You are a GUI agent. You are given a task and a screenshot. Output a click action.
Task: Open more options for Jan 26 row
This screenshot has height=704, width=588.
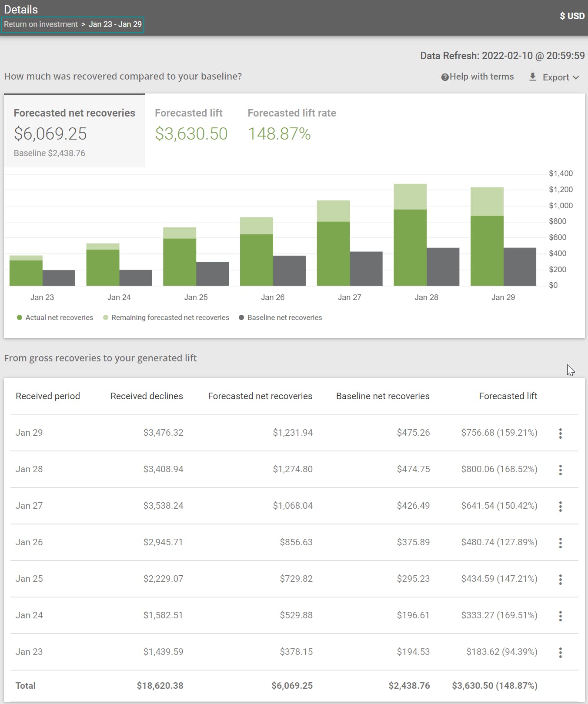[560, 543]
